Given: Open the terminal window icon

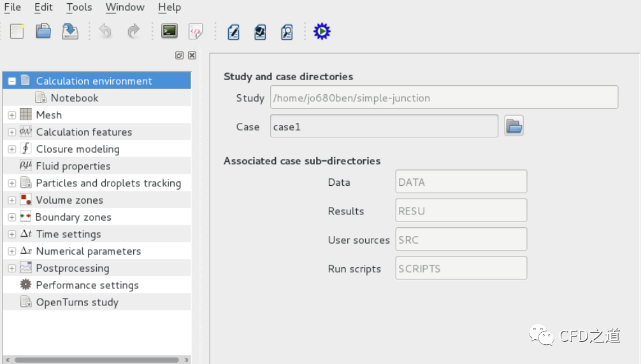Looking at the screenshot, I should pos(169,31).
